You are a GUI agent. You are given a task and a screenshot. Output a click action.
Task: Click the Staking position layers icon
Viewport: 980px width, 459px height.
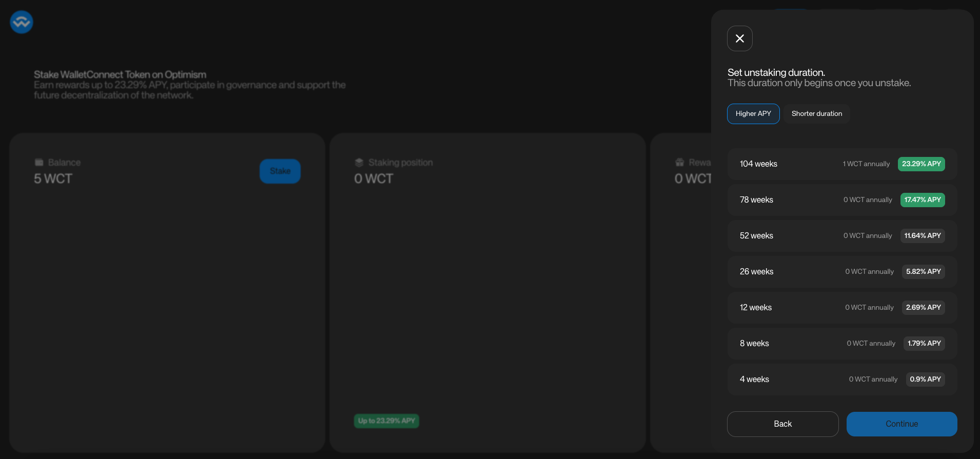pyautogui.click(x=359, y=163)
